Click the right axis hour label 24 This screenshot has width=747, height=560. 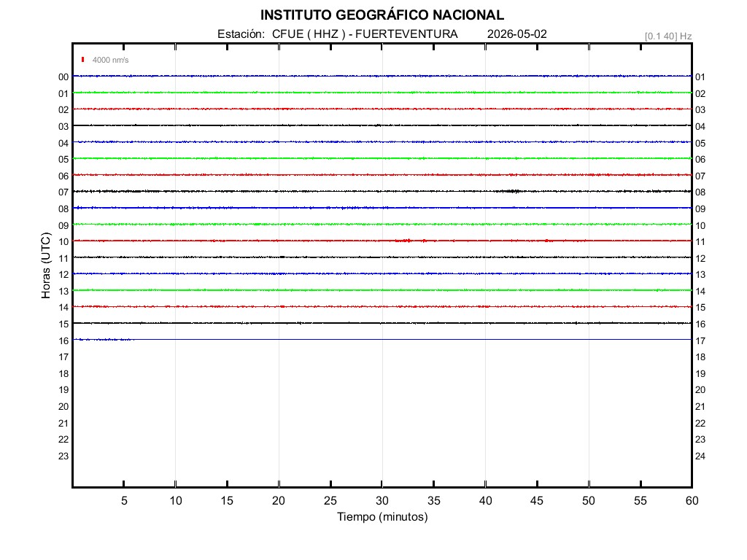tap(700, 456)
